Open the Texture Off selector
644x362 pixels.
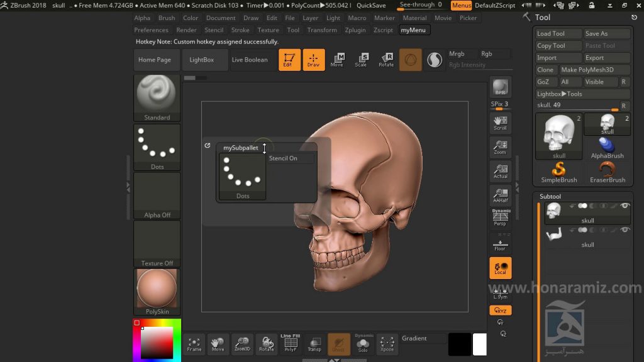(x=157, y=244)
